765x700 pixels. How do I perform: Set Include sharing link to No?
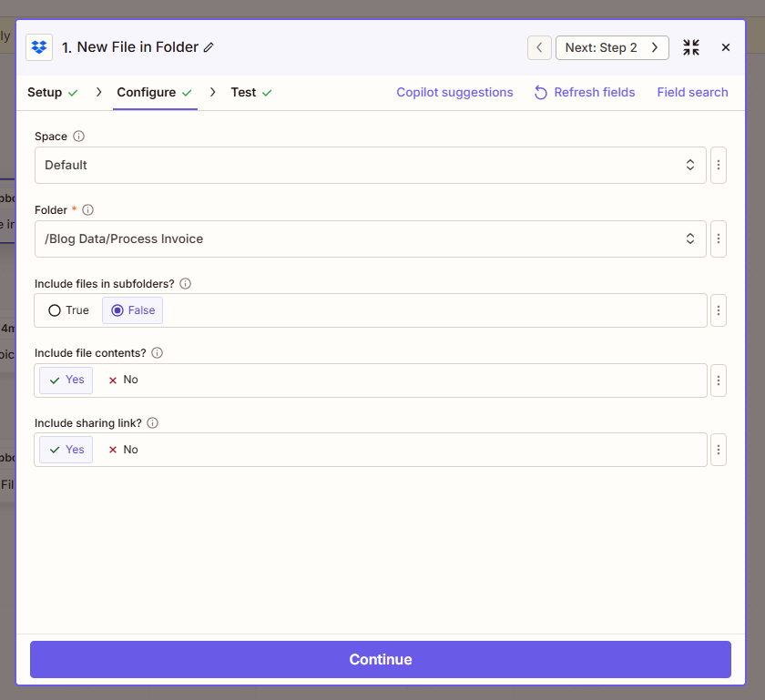122,449
